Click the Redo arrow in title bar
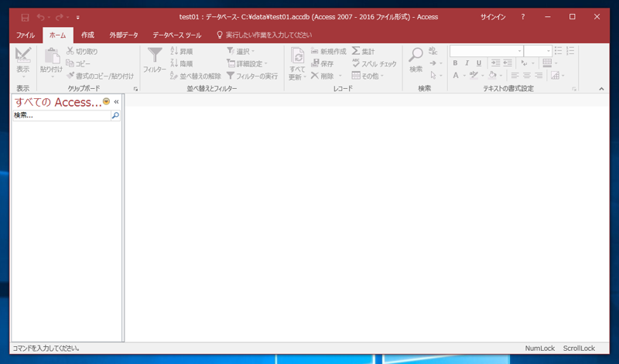 [x=60, y=17]
